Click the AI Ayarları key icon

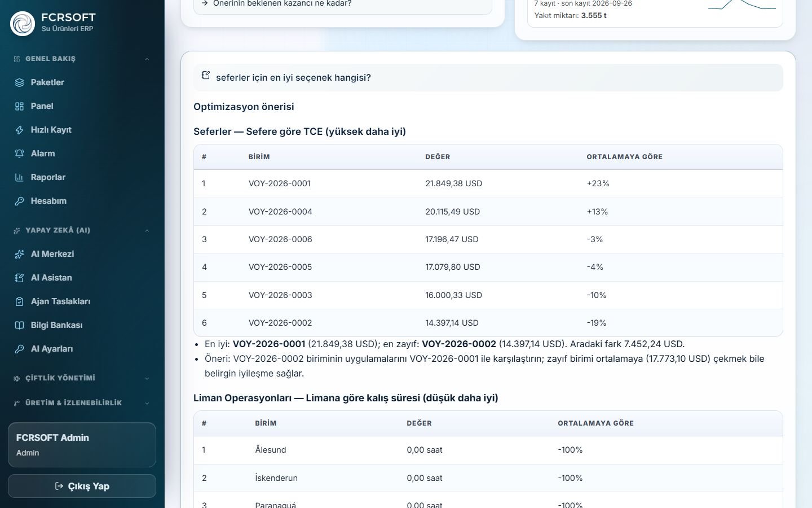point(19,349)
